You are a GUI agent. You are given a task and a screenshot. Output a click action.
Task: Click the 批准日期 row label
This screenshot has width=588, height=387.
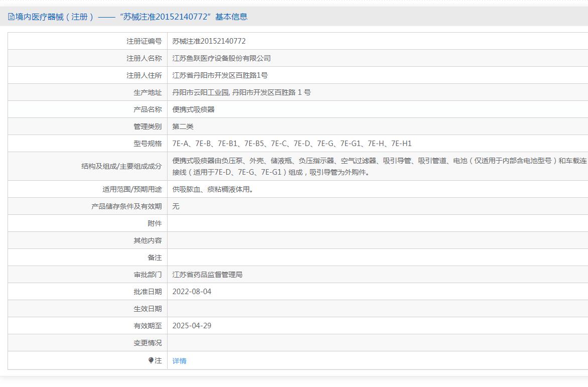148,292
